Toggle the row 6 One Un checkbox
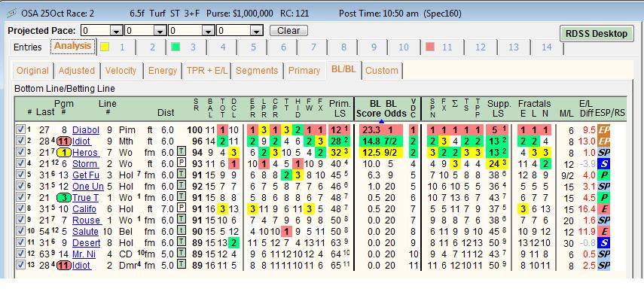The image size is (644, 301). click(20, 186)
